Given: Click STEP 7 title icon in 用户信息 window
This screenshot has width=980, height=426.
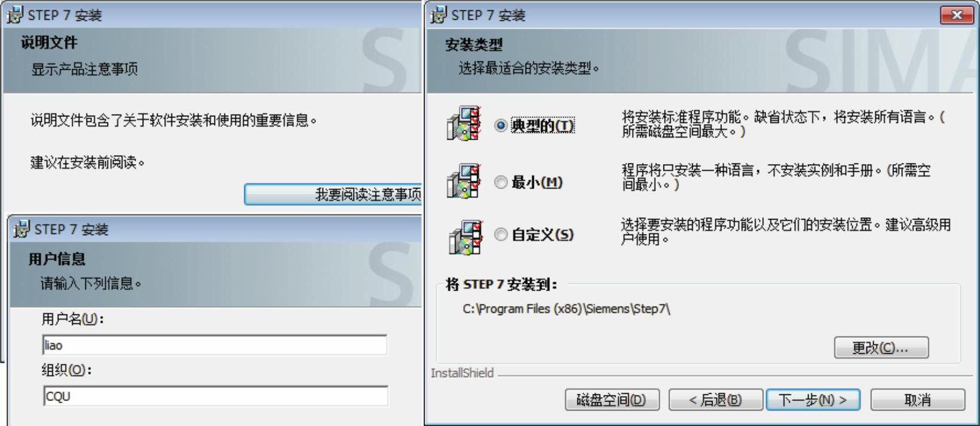Looking at the screenshot, I should 21,229.
